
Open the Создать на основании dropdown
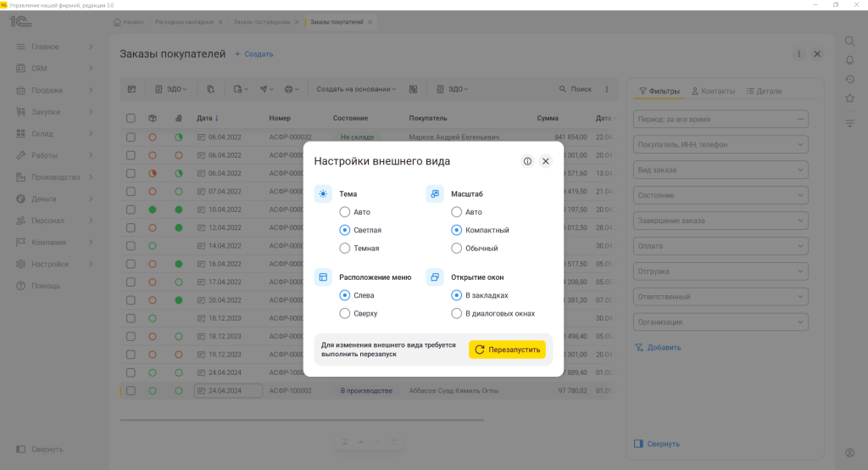pyautogui.click(x=356, y=89)
